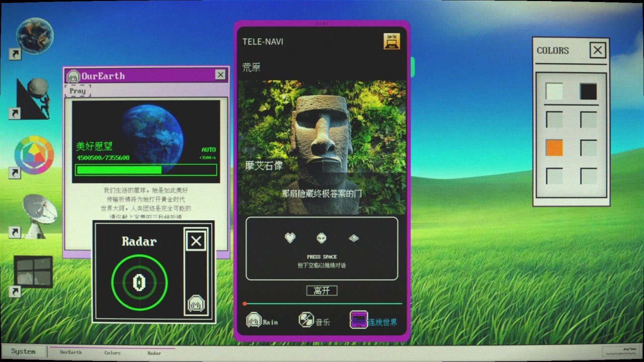Image resolution: width=644 pixels, height=362 pixels.
Task: Click the green progress bar in OurEarth
Action: 146,170
